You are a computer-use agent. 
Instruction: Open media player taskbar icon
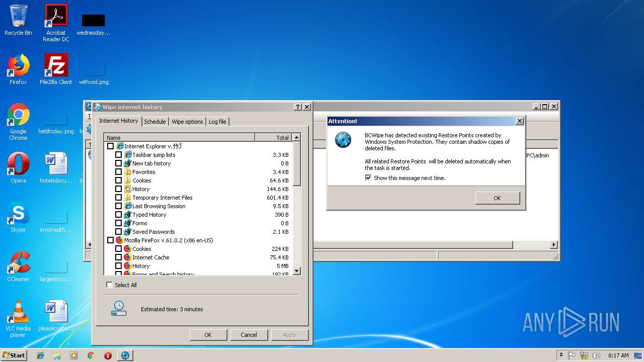tap(74, 355)
